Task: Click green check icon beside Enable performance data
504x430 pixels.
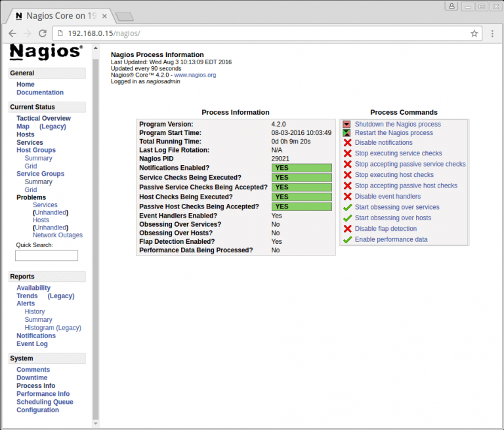Action: pos(347,240)
